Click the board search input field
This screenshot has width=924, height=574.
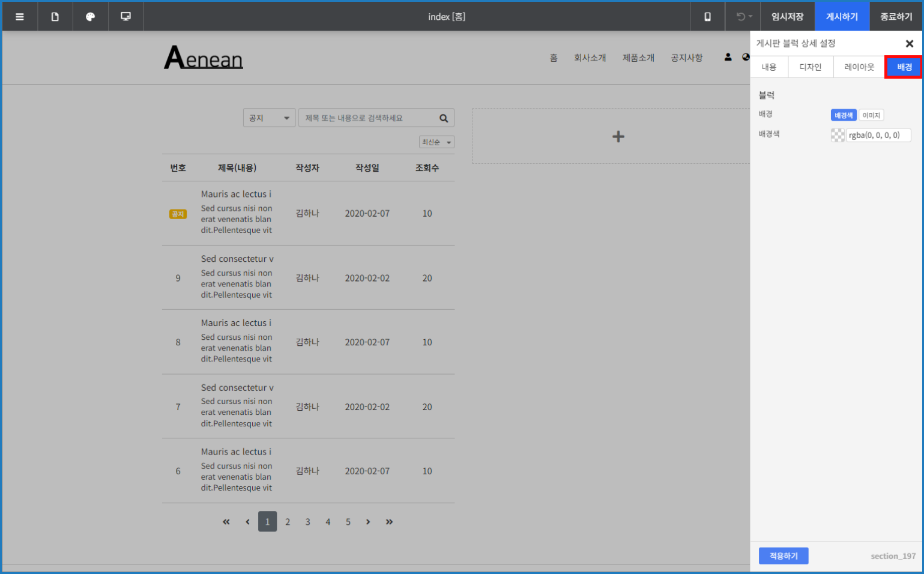(x=367, y=118)
